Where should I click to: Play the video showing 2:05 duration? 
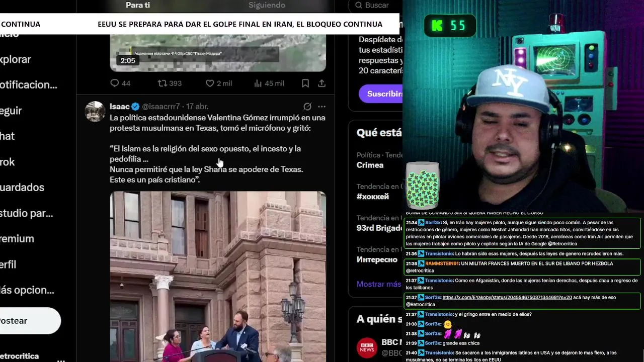(218, 53)
